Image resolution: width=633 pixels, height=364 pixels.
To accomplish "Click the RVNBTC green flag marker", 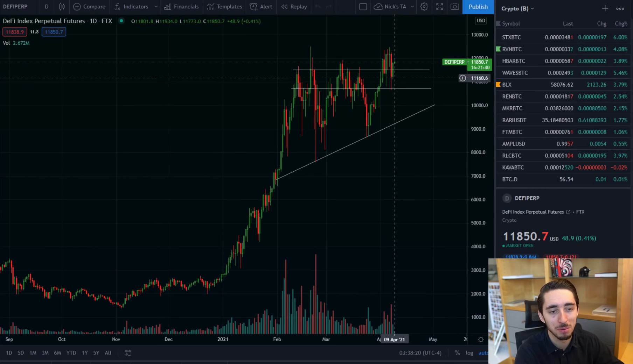I will pos(498,49).
